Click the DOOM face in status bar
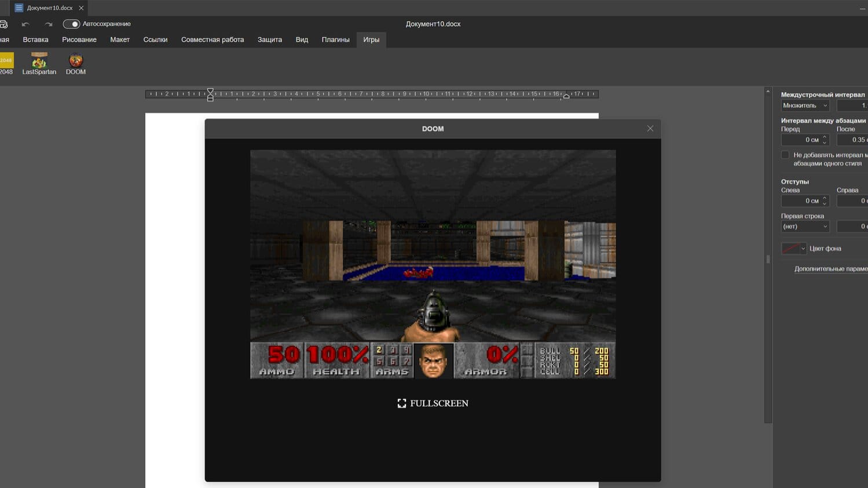Viewport: 868px width, 488px height. pyautogui.click(x=433, y=360)
